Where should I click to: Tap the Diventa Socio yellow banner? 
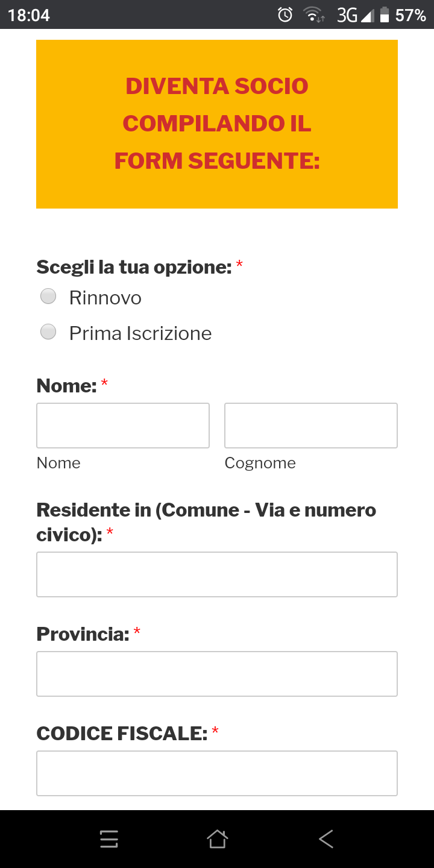tap(217, 124)
